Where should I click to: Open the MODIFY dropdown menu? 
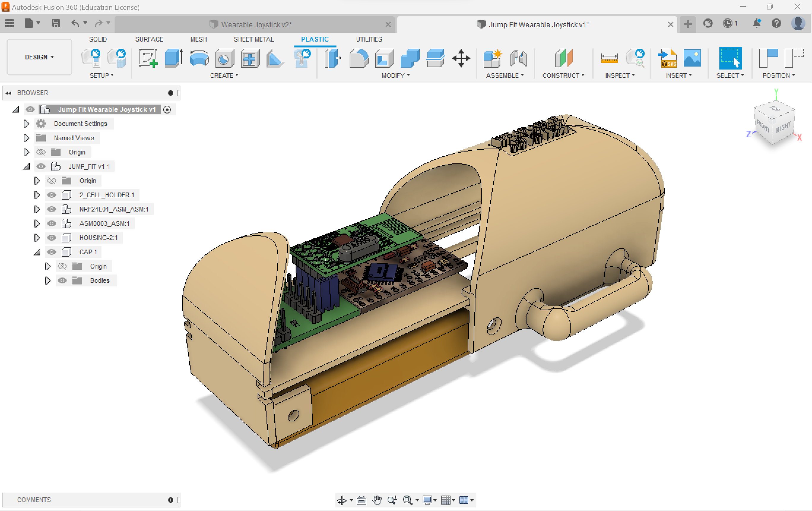point(395,75)
